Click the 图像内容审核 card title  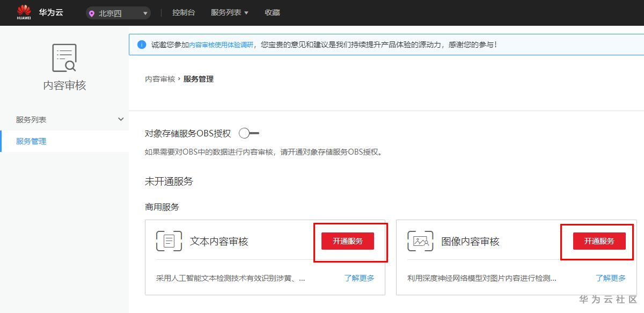point(470,242)
